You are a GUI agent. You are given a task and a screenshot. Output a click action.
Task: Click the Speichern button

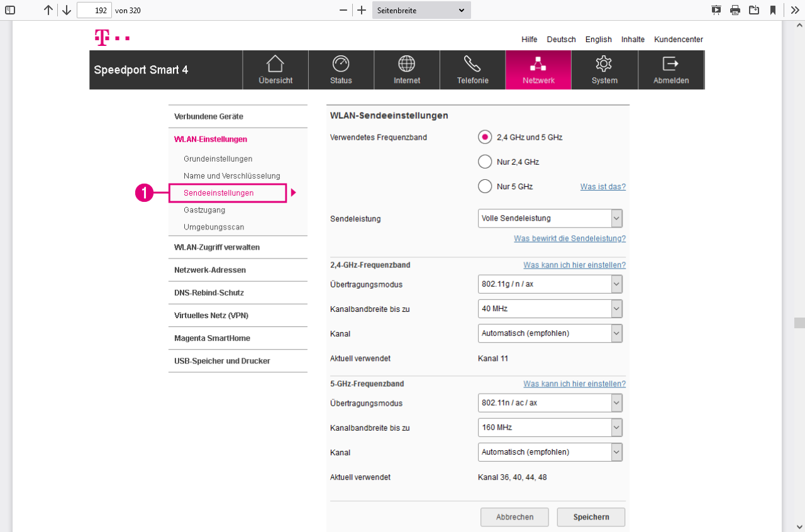[x=591, y=517]
